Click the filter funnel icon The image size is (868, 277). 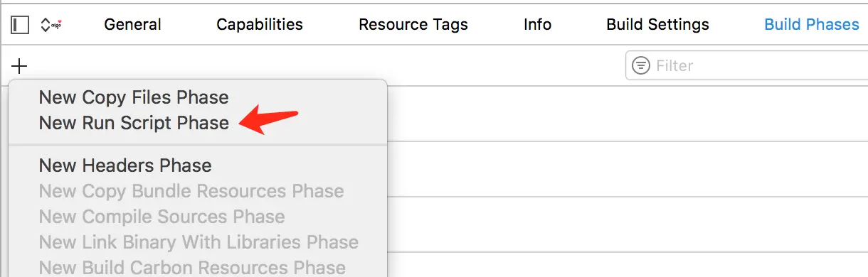(641, 66)
